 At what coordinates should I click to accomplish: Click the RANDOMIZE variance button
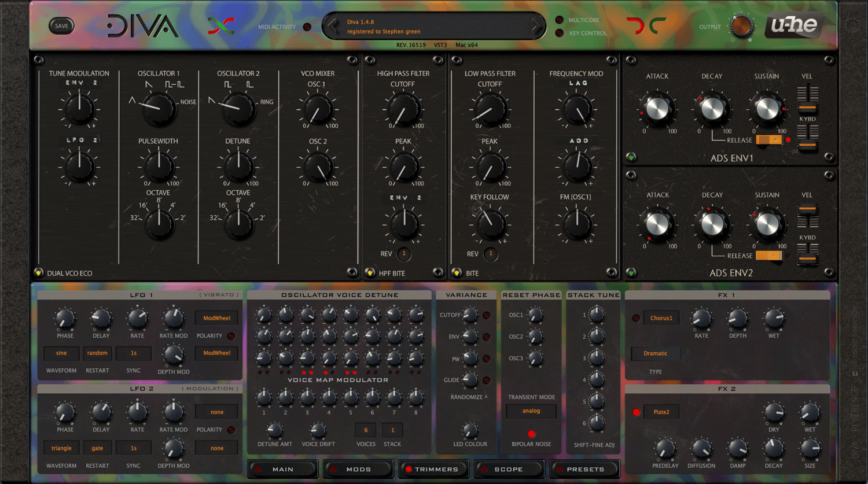[469, 397]
